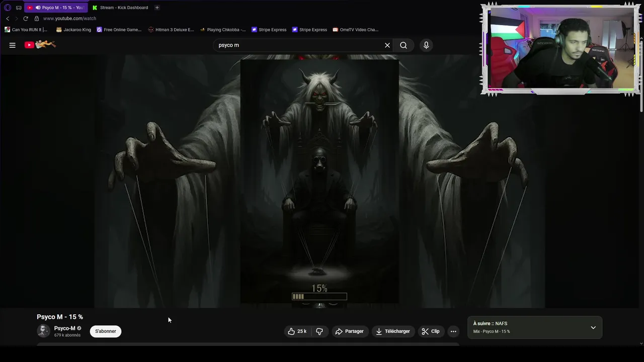Select video title 'Psyco M - 15 %'
644x362 pixels.
click(x=60, y=317)
